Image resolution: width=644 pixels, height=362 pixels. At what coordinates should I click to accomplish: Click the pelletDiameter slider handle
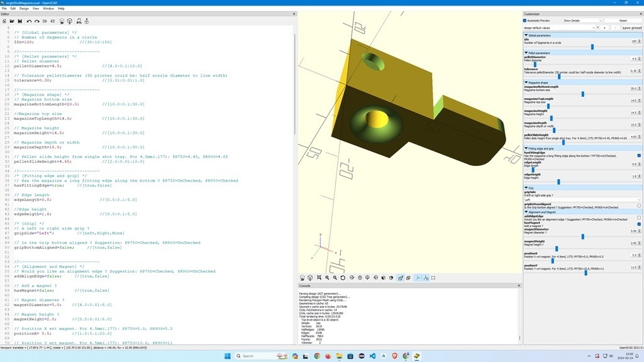pos(535,65)
